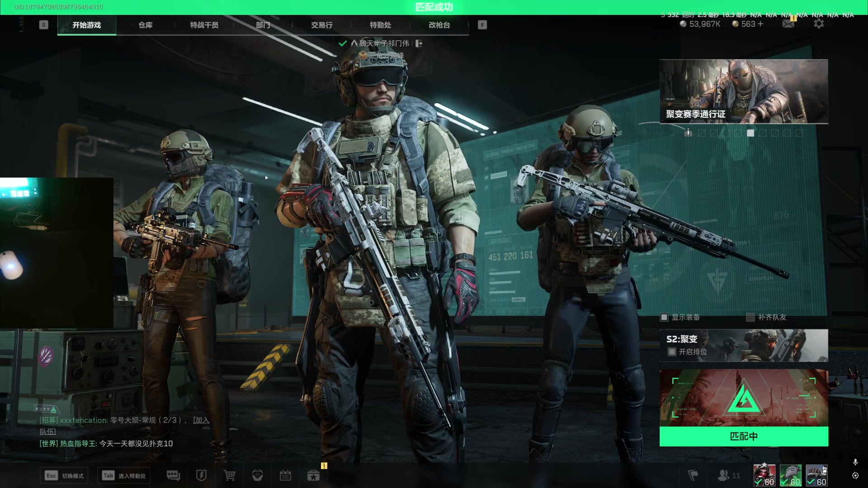Click the Tab 进入特勤处 button
Viewport: 868px width, 488px height.
(x=124, y=475)
